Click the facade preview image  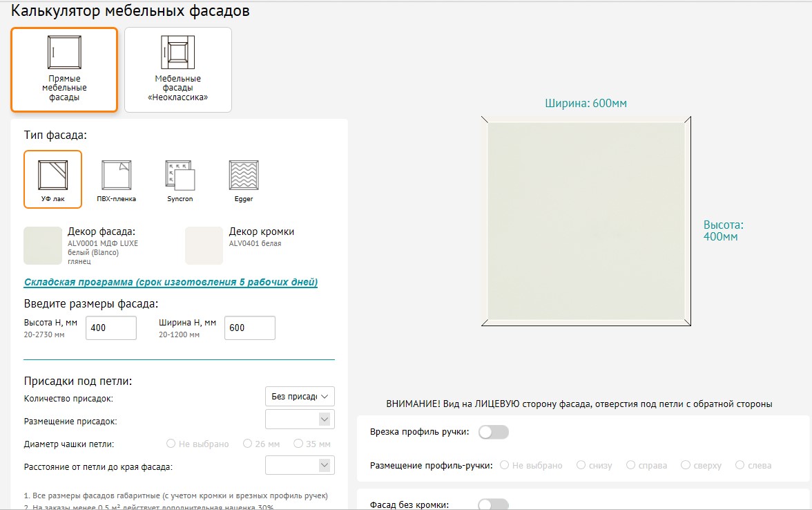tap(585, 221)
